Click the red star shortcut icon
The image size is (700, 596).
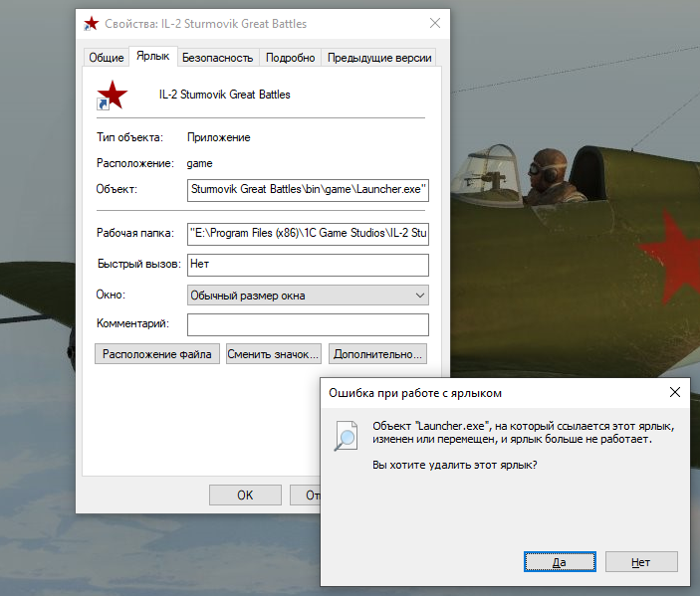[x=113, y=95]
